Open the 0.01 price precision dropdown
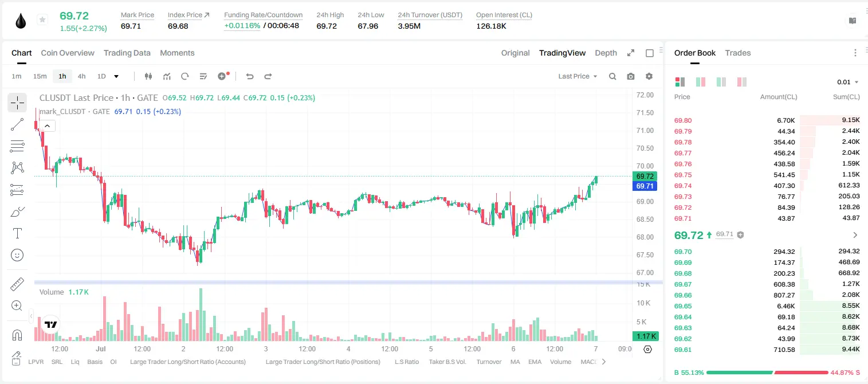Viewport: 868px width, 384px height. tap(847, 82)
